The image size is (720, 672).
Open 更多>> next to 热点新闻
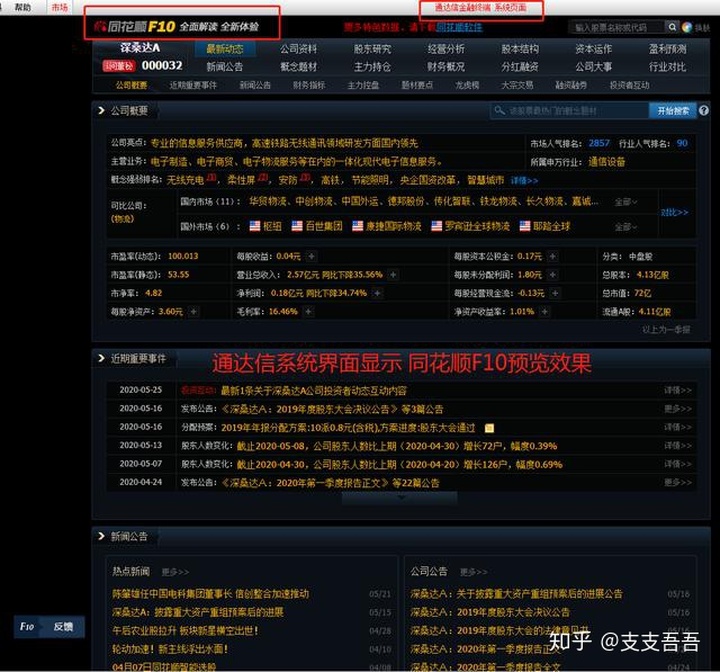click(175, 572)
